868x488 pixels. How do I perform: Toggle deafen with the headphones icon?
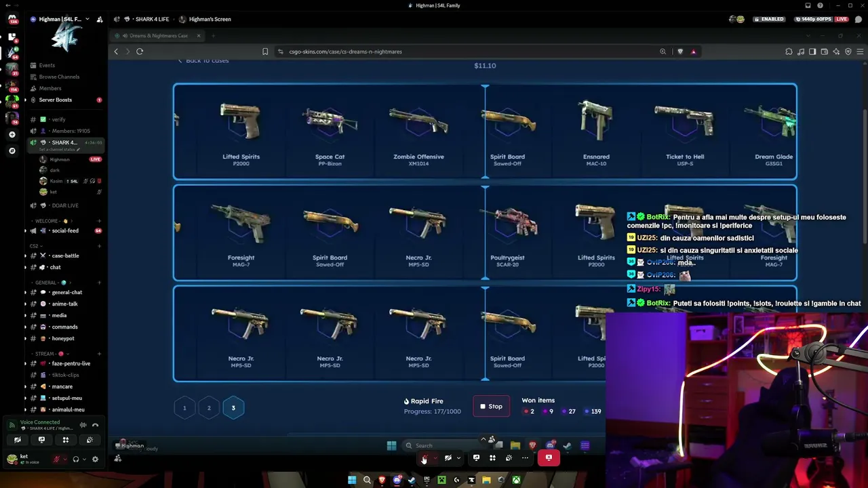[75, 459]
